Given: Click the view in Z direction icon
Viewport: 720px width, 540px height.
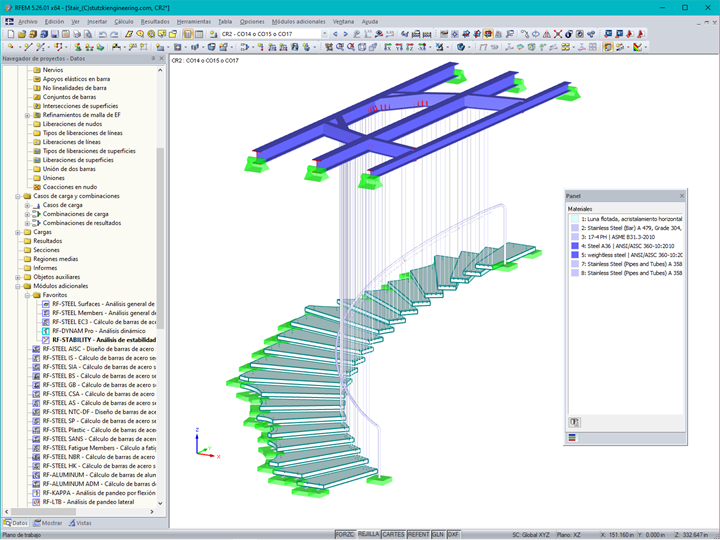Looking at the screenshot, I should pos(410,47).
